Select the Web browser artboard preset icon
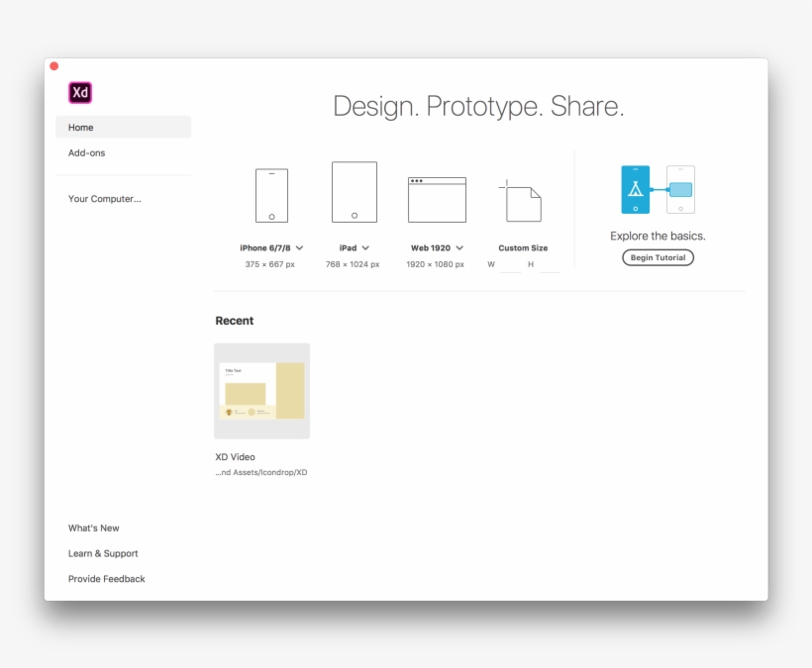Viewport: 812px width, 668px height. click(437, 200)
